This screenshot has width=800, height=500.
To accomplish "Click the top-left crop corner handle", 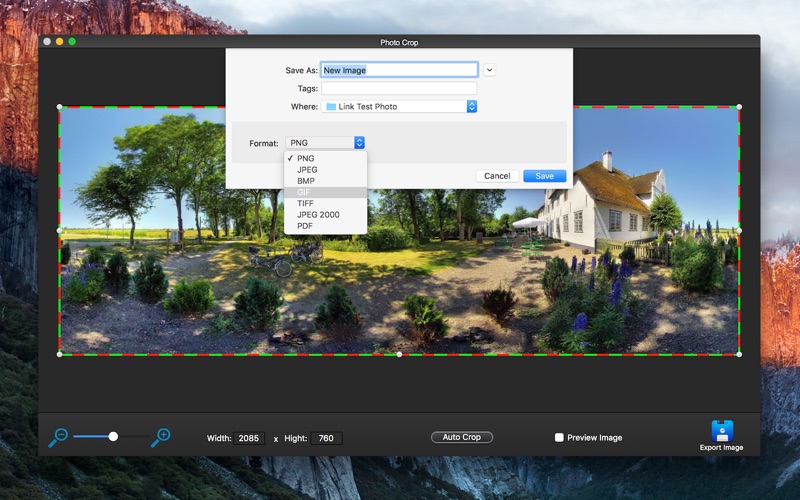I will [x=60, y=107].
